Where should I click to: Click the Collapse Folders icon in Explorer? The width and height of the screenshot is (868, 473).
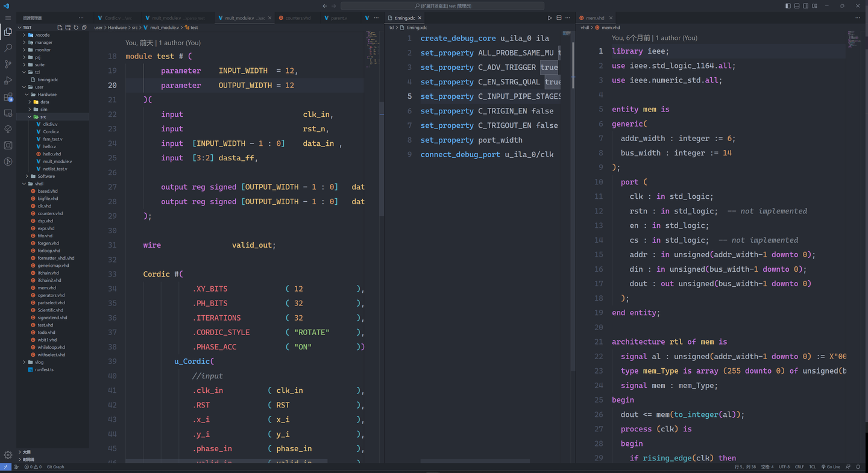pos(84,27)
